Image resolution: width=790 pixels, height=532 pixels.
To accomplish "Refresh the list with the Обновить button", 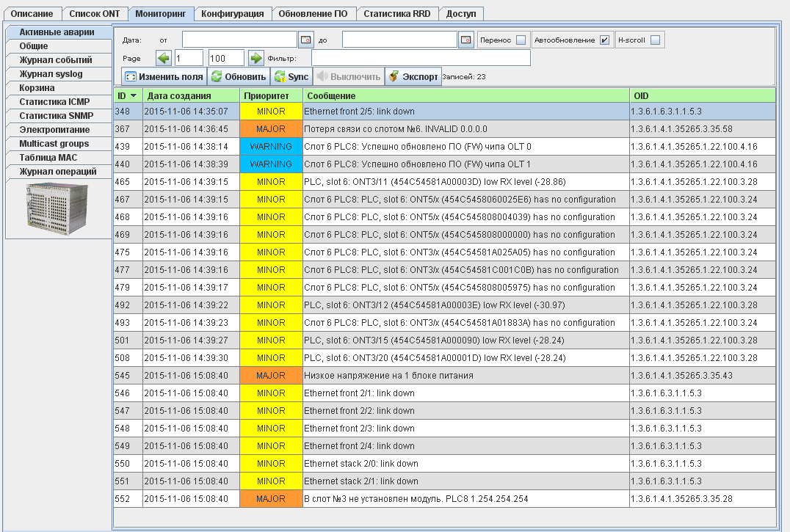I will 238,76.
